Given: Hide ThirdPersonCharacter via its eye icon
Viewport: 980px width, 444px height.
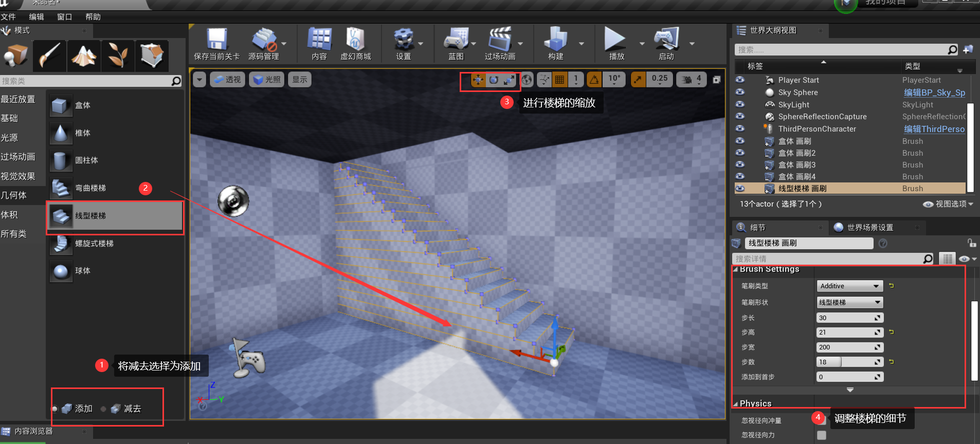Looking at the screenshot, I should 740,128.
